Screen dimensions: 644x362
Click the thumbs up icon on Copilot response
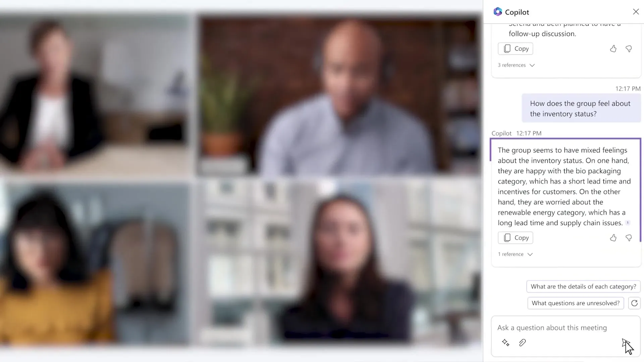(613, 238)
